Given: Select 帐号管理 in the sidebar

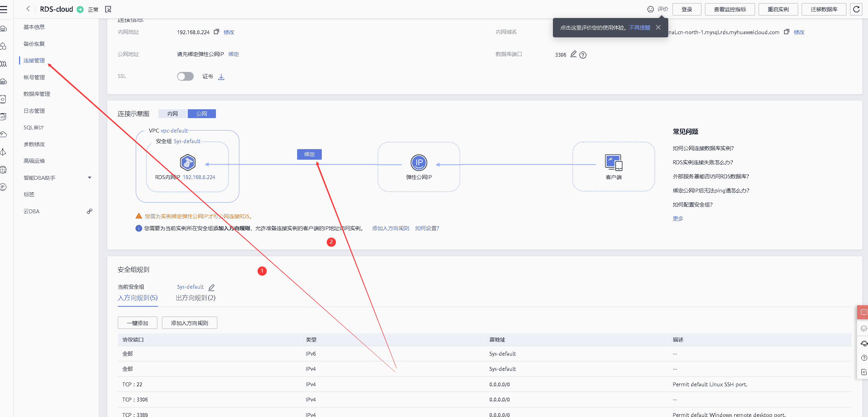Looking at the screenshot, I should (x=34, y=77).
